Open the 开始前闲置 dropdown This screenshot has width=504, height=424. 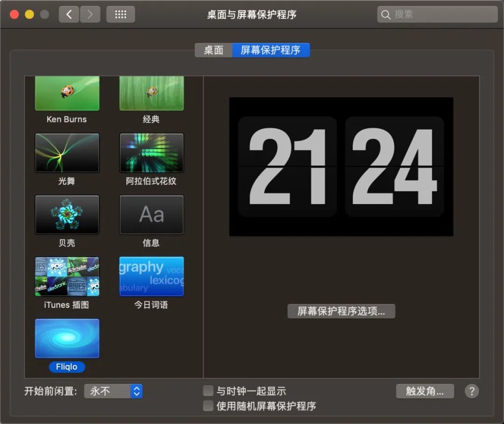click(113, 391)
